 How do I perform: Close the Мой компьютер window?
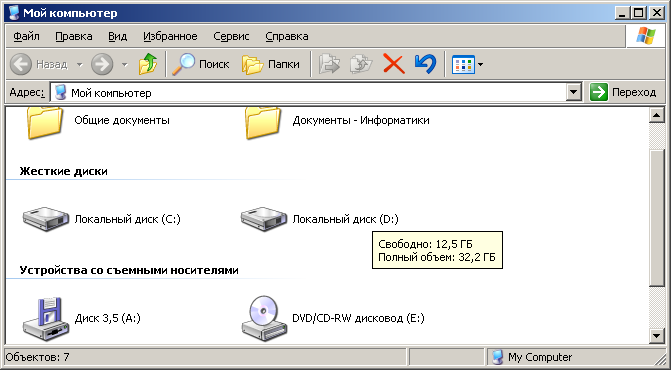tap(656, 13)
